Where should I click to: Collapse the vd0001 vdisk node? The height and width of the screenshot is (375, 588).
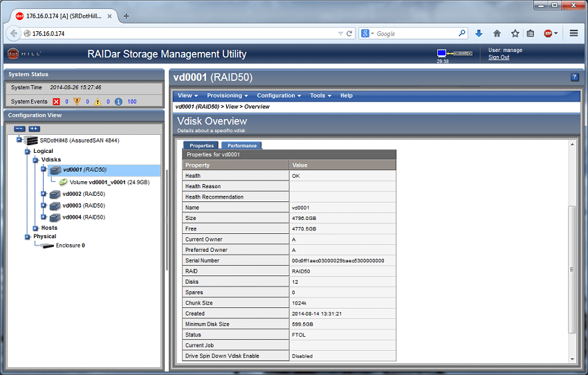44,169
